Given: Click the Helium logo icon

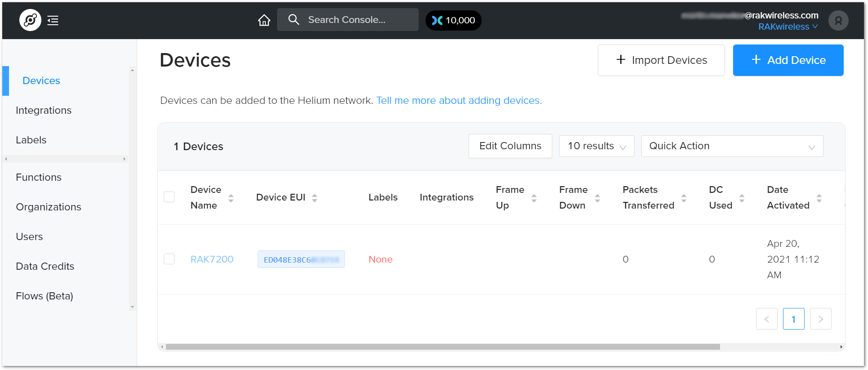Looking at the screenshot, I should pos(30,20).
